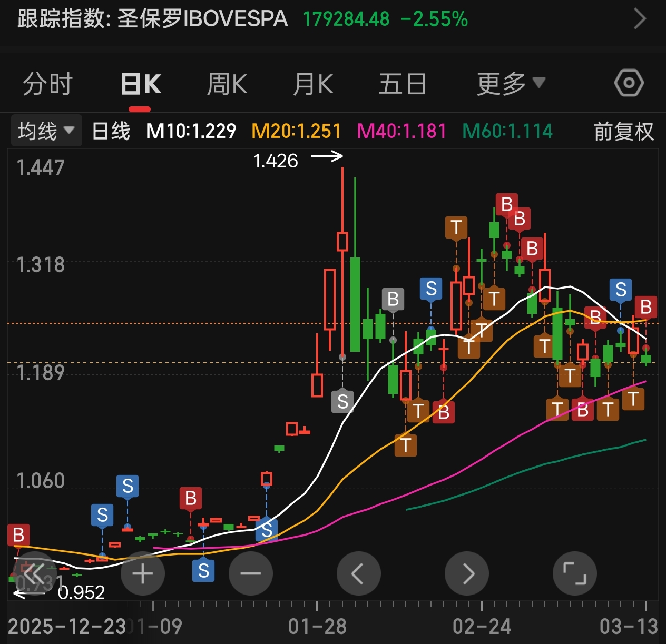This screenshot has width=666, height=644.
Task: Tap gray S marker below tall red candle
Action: (x=342, y=402)
